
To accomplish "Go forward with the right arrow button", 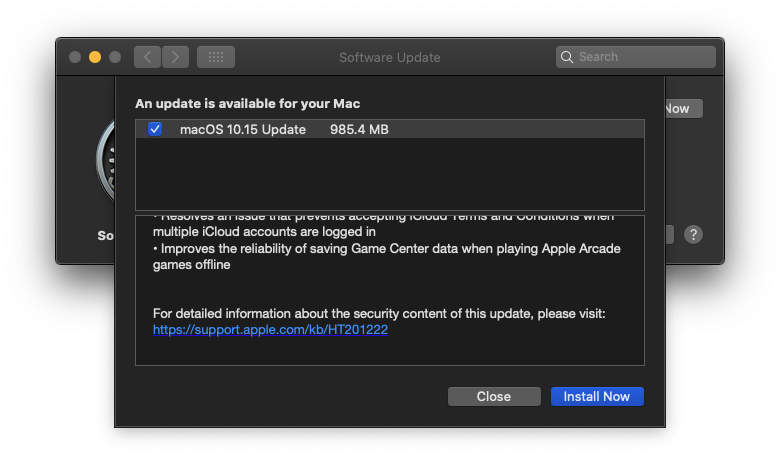I will (x=175, y=57).
